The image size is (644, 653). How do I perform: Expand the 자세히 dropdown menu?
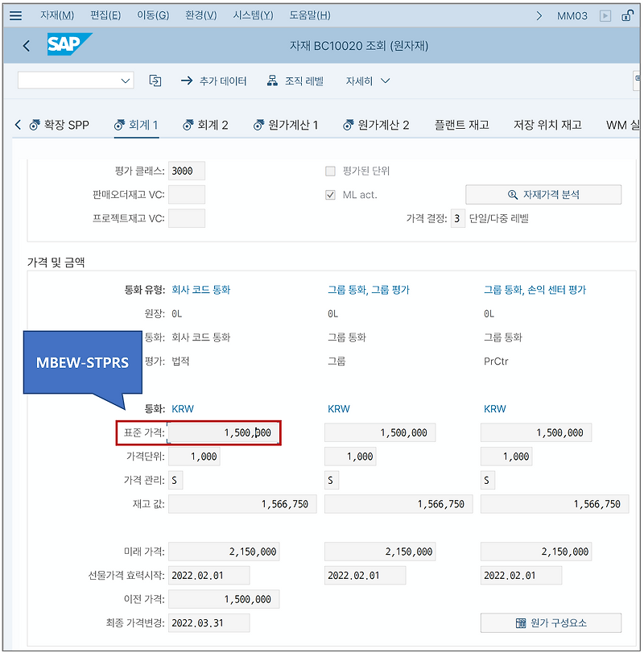(368, 81)
